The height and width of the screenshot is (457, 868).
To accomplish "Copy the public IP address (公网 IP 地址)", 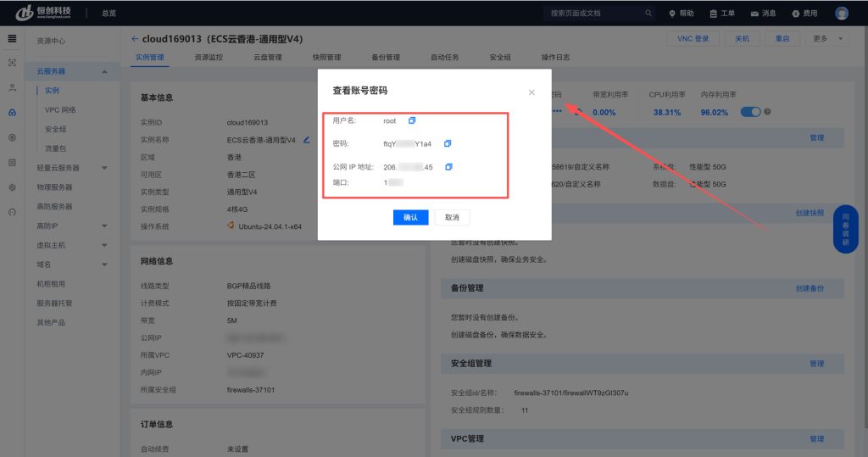I will tap(449, 167).
